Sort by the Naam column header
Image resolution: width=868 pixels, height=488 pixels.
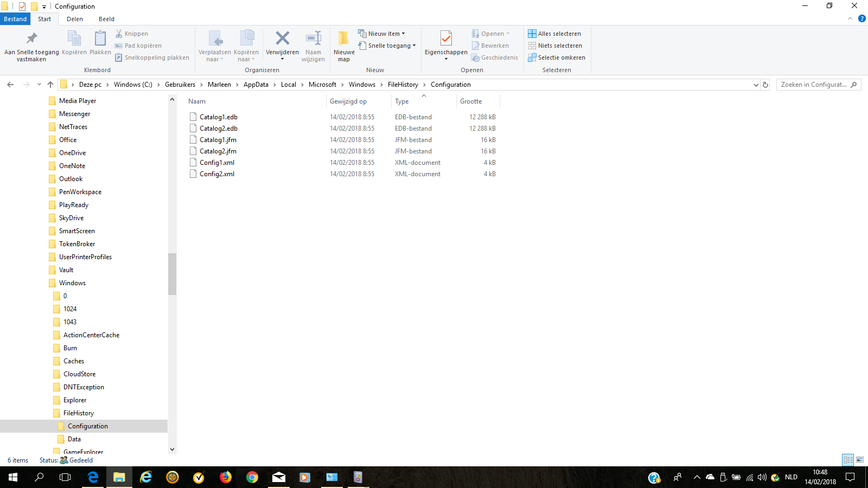(197, 101)
